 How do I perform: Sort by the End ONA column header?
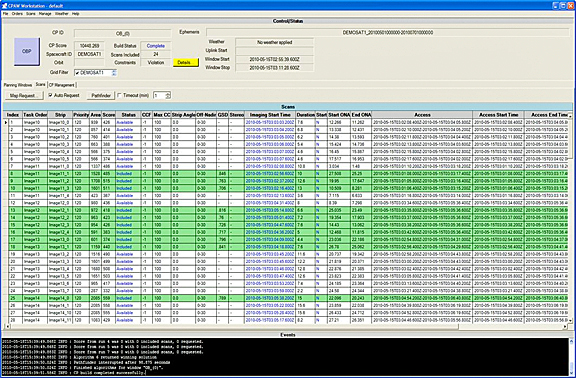point(361,115)
